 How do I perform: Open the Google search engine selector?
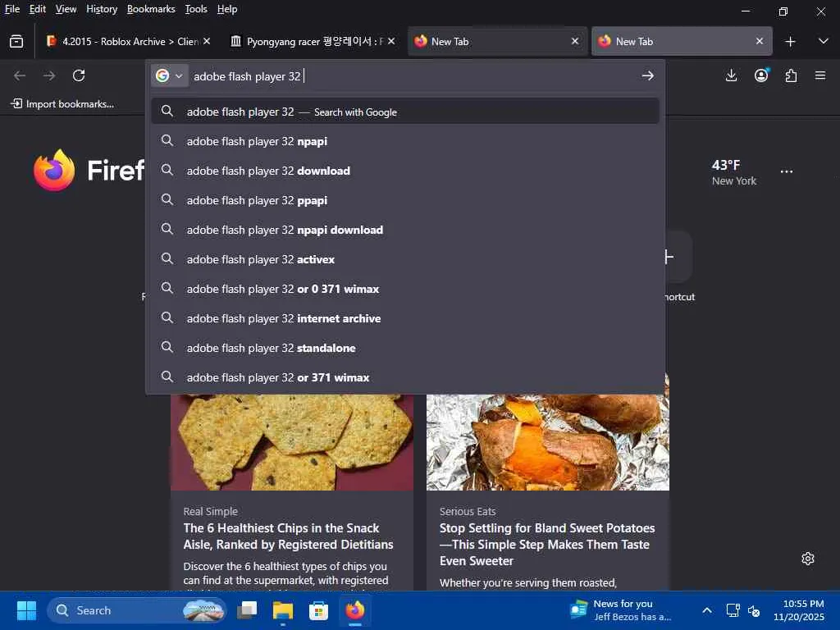click(169, 76)
